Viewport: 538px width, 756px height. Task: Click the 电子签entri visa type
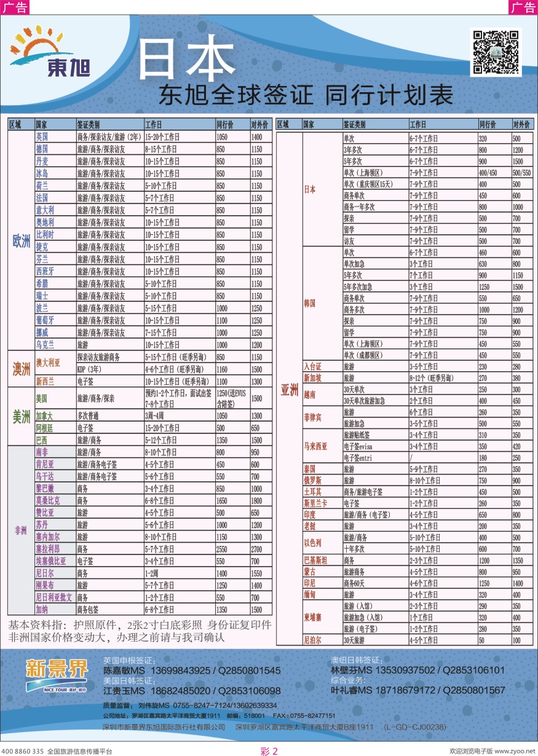[x=375, y=459]
